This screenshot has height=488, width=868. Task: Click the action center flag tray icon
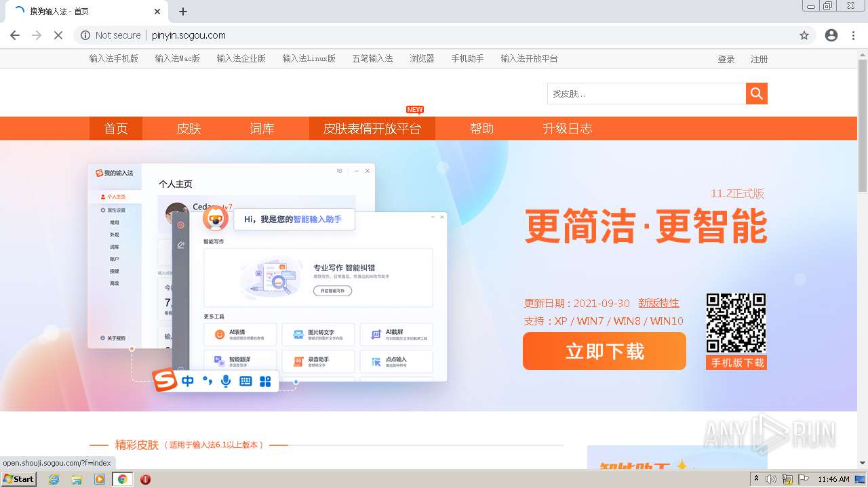coord(803,479)
